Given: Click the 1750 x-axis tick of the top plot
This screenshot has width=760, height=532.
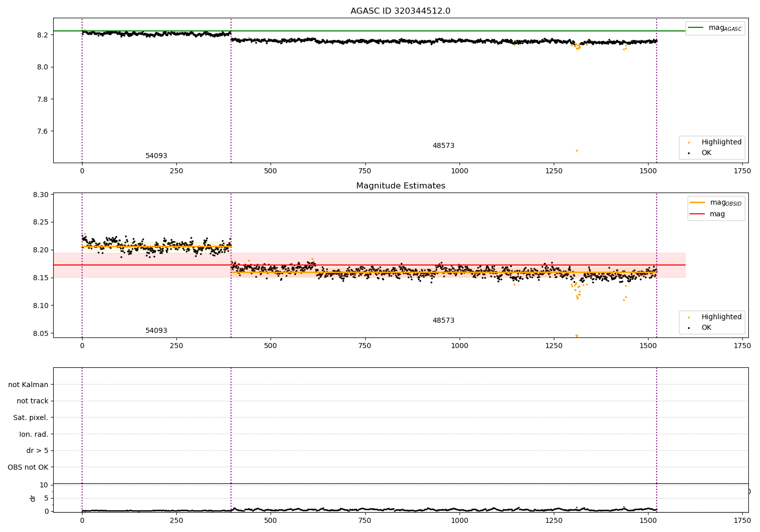Looking at the screenshot, I should 742,171.
